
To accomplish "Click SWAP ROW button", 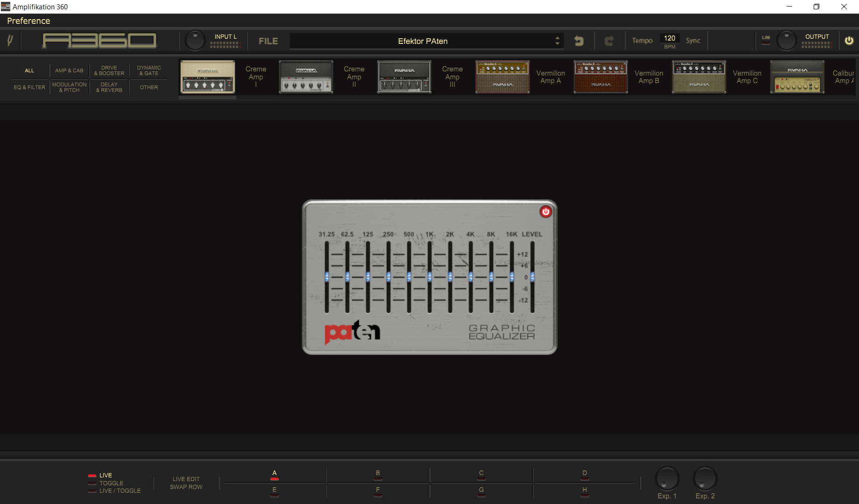I will pos(186,487).
